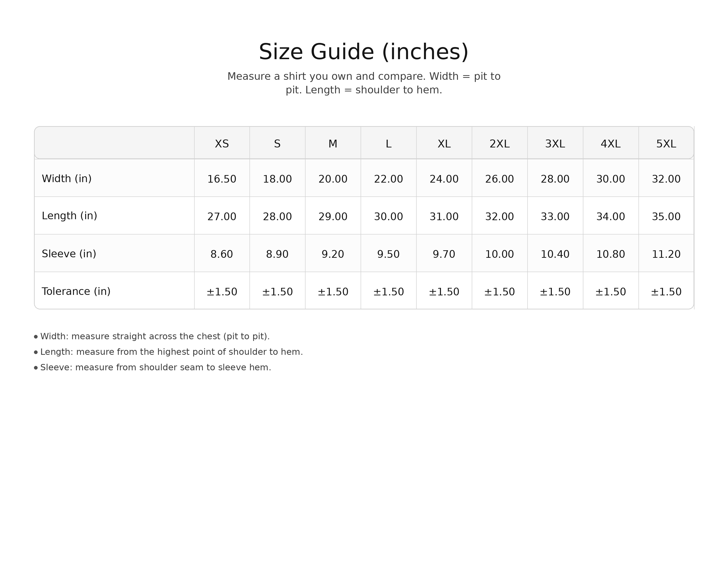Select the 5XL length cell showing 35.00
Screen dimensions: 728x582
click(666, 217)
